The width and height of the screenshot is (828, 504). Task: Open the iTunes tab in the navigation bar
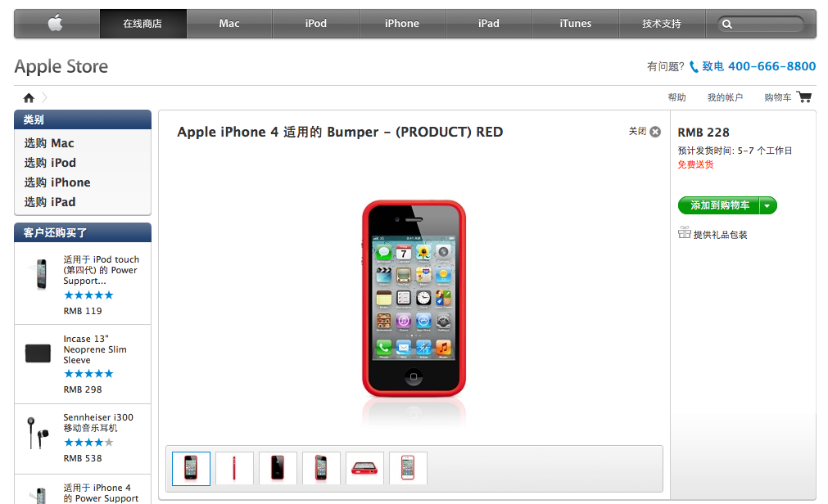tap(575, 24)
